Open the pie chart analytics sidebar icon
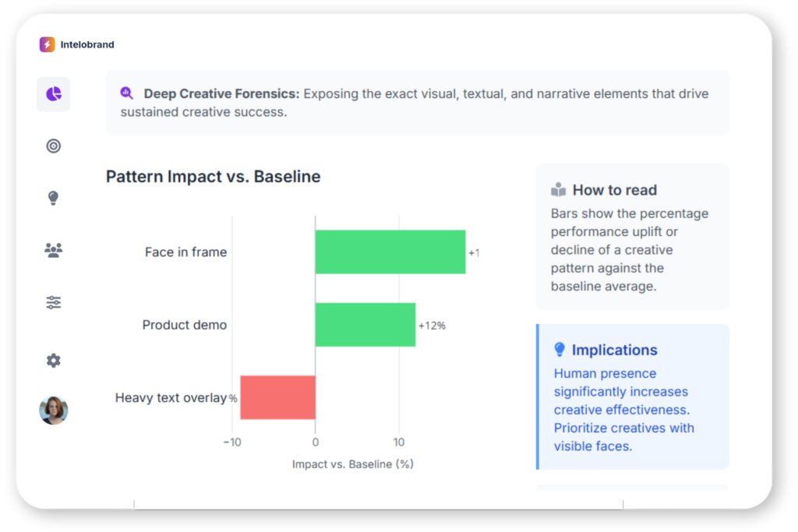The width and height of the screenshot is (798, 532). (x=53, y=94)
